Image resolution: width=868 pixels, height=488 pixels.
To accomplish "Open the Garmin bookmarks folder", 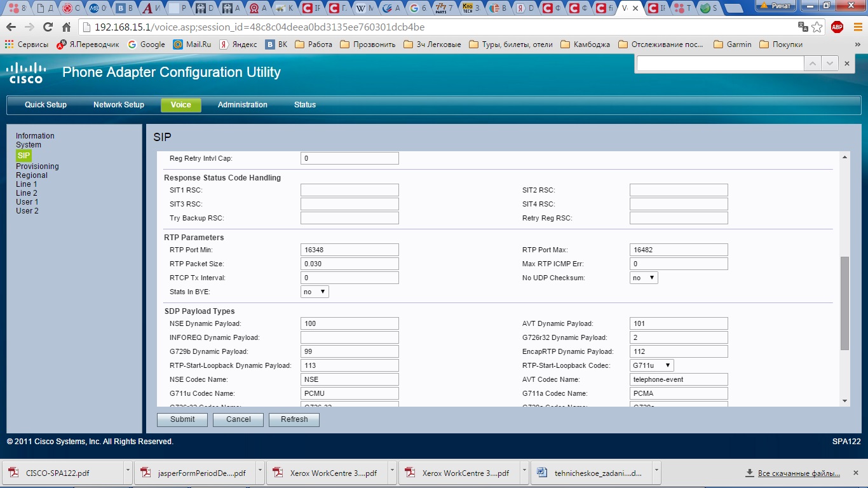I will coord(733,44).
